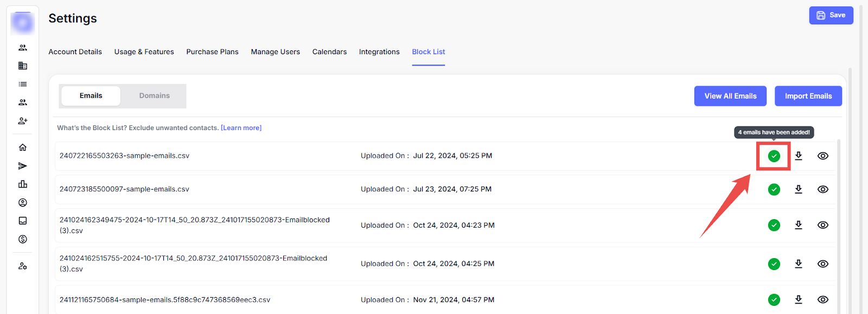This screenshot has height=314, width=868.
Task: Click the Import Emails button
Action: 808,96
